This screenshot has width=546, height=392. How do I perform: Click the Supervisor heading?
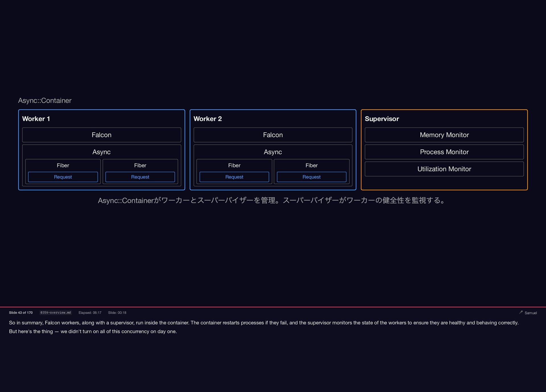pyautogui.click(x=382, y=119)
